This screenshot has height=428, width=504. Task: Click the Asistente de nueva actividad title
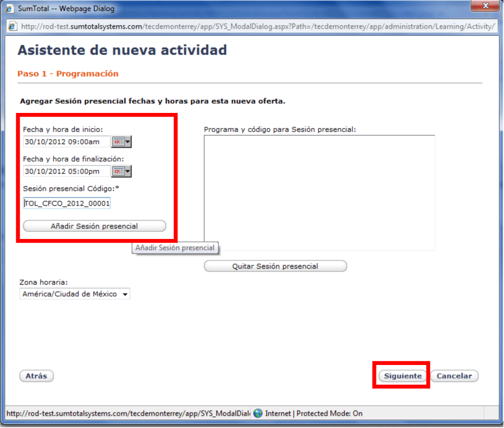point(122,50)
